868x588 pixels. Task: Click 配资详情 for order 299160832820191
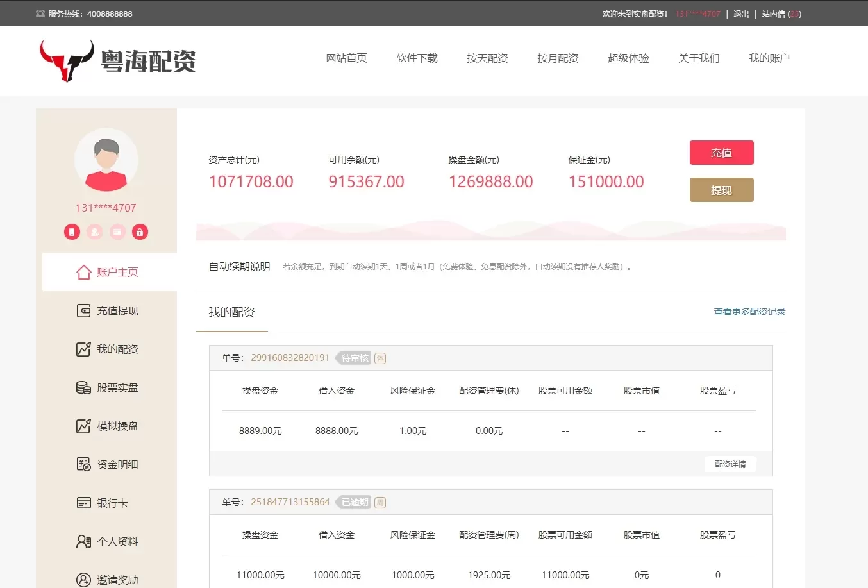[730, 464]
